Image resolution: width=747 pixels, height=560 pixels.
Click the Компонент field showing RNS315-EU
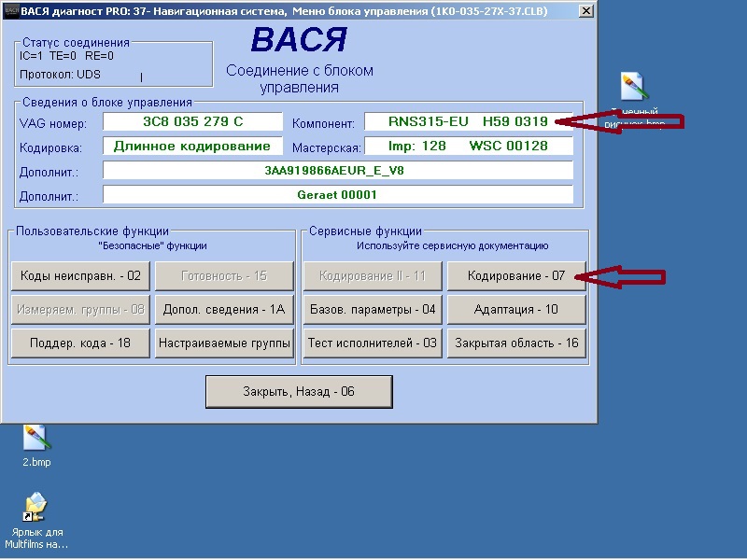(x=468, y=122)
